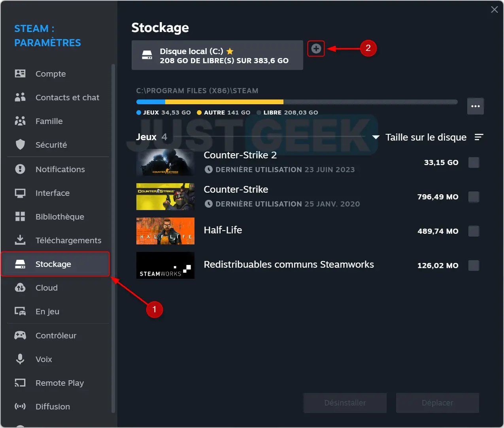Click the Diffusion broadcast icon
Screen dimensions: 504x428
pyautogui.click(x=20, y=406)
